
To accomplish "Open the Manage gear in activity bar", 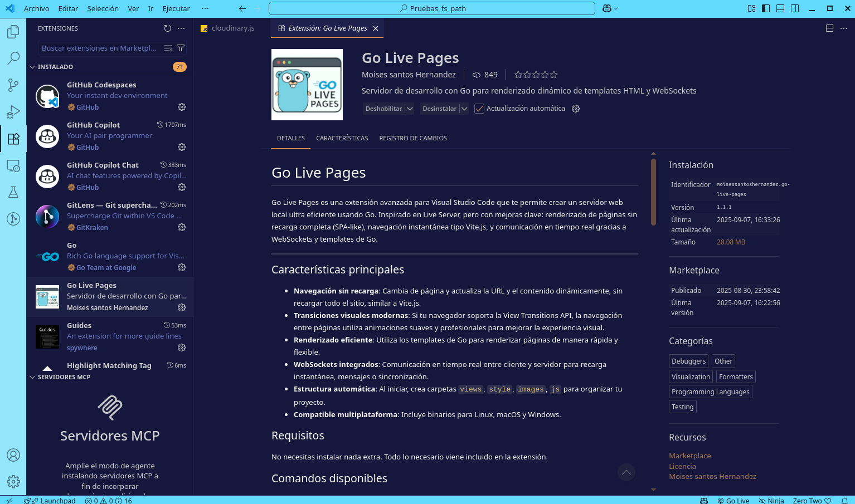I will (x=13, y=482).
